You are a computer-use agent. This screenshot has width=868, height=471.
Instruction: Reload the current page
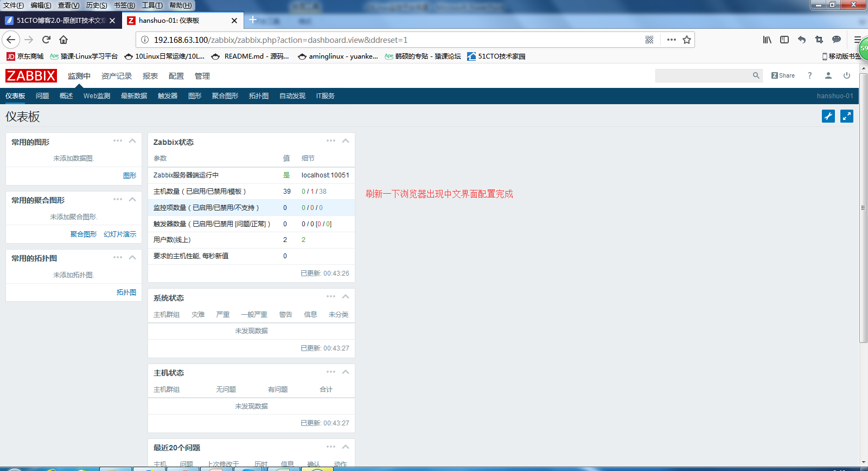pyautogui.click(x=46, y=40)
